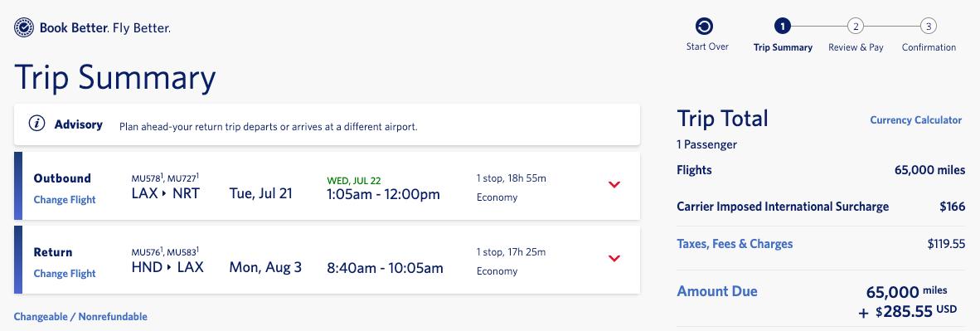Viewport: 980px width, 331px height.
Task: Change the Outbound flight
Action: [x=65, y=200]
